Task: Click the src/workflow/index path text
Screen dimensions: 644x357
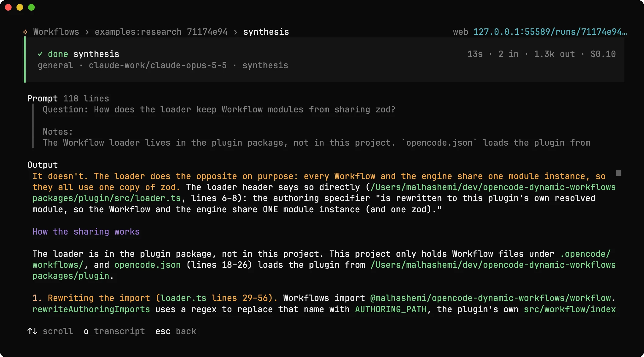Action: 570,309
